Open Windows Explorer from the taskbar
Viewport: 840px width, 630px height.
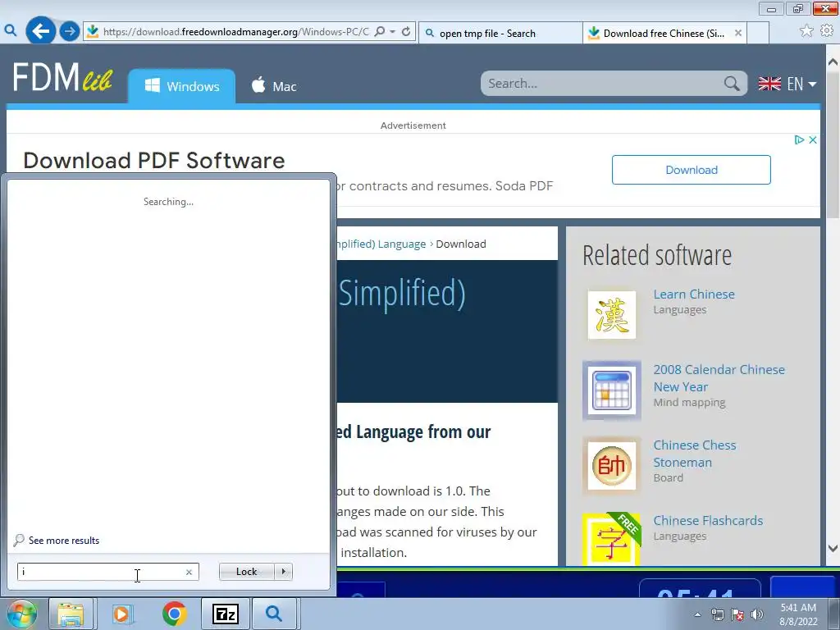[71, 614]
